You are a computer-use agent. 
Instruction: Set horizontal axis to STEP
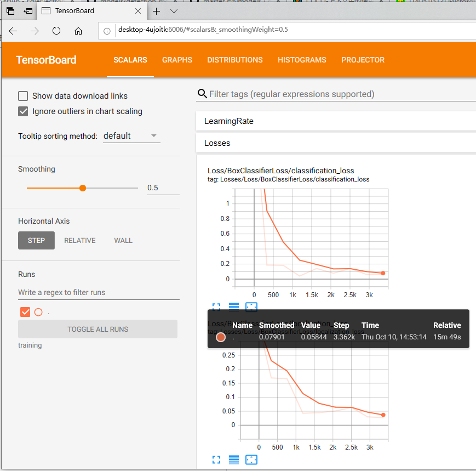tap(37, 240)
